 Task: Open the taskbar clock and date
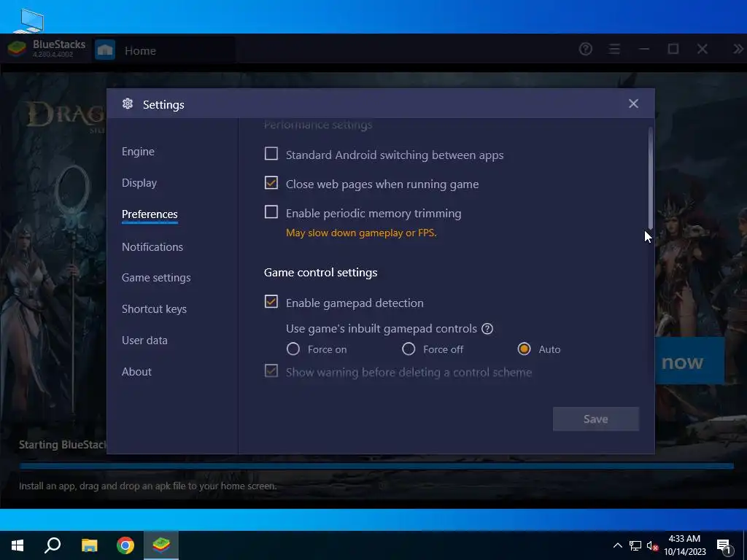[x=684, y=545]
